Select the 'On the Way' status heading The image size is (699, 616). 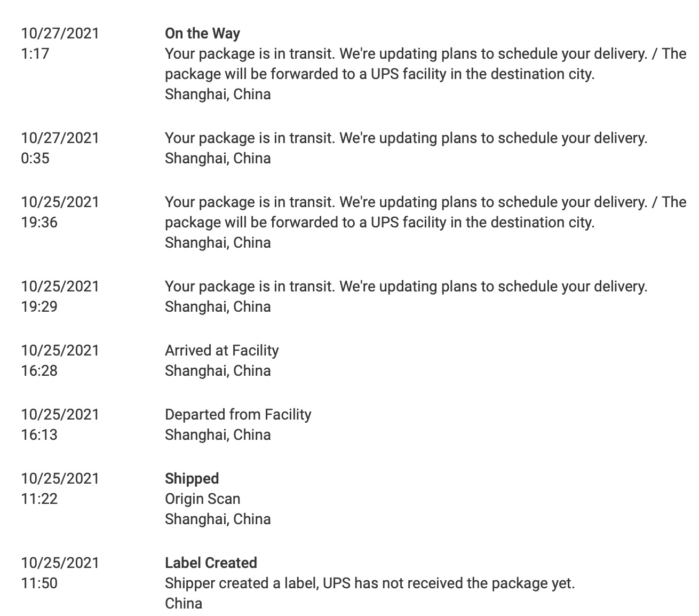click(202, 34)
